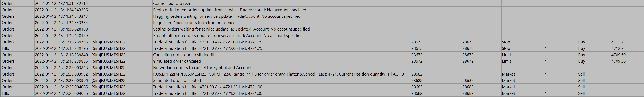This screenshot has height=97, width=644.
Task: Select the "Simulated order canceled" message cell
Action: (x=177, y=61)
